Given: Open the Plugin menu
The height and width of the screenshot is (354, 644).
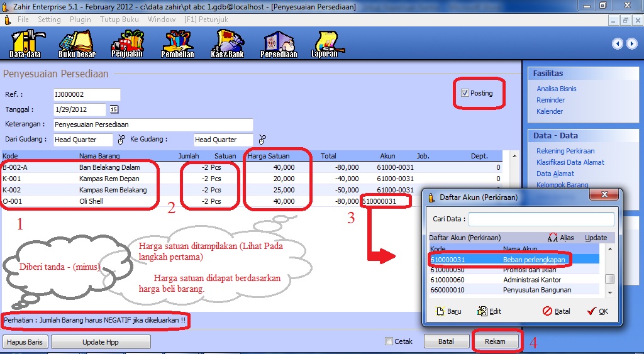Looking at the screenshot, I should click(80, 19).
